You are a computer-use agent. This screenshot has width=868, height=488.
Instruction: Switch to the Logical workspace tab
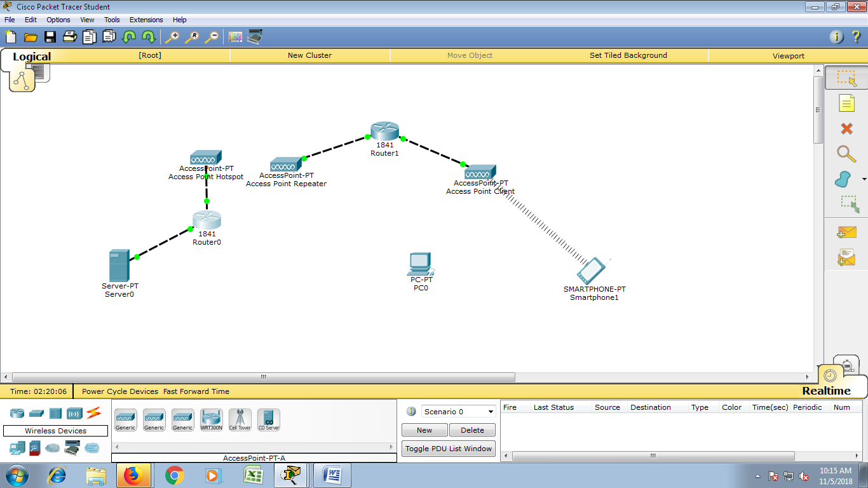pyautogui.click(x=32, y=57)
